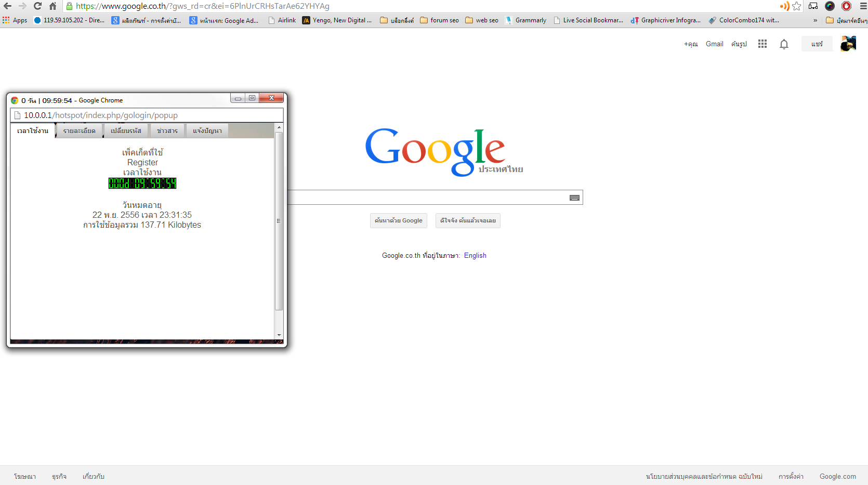Screen dimensions: 868x485
Task: Open the ธุรกิจ footer link
Action: 59,476
